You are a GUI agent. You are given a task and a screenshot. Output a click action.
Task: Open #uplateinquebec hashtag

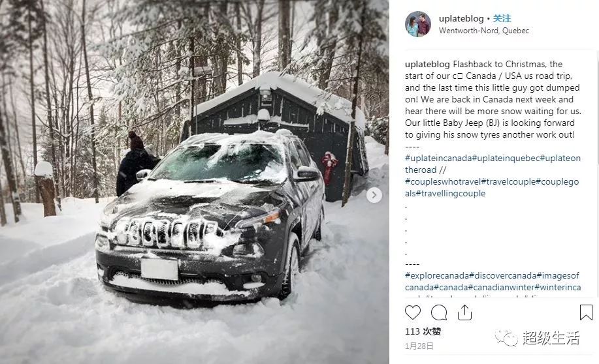coord(506,159)
